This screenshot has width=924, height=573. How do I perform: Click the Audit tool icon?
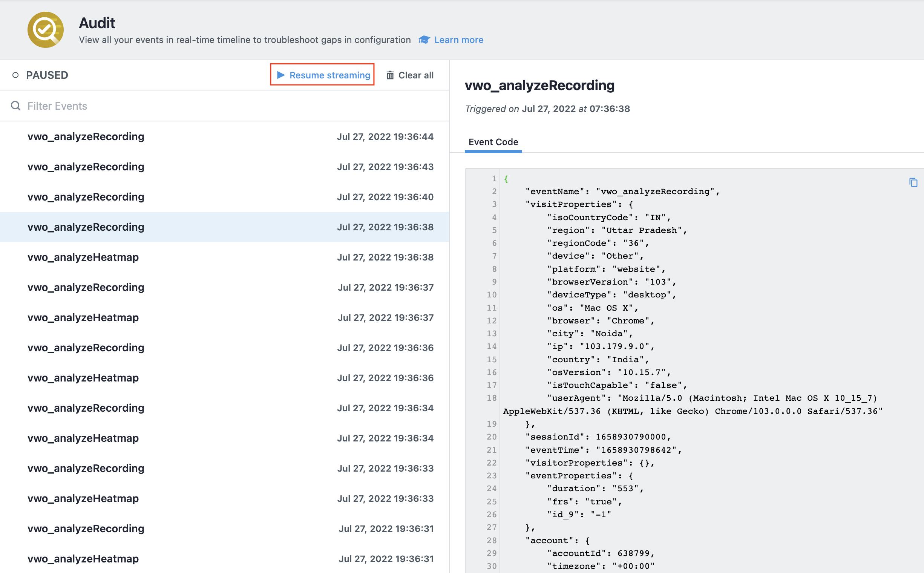point(44,30)
